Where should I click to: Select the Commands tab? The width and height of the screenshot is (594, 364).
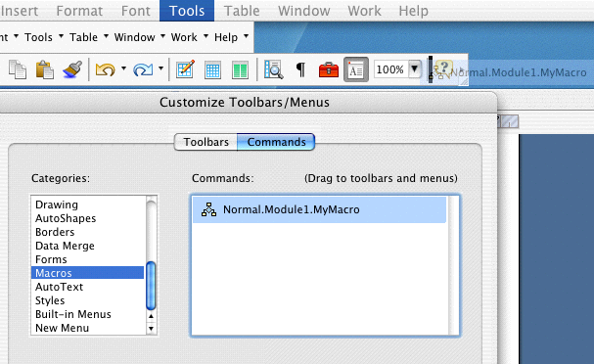[276, 142]
